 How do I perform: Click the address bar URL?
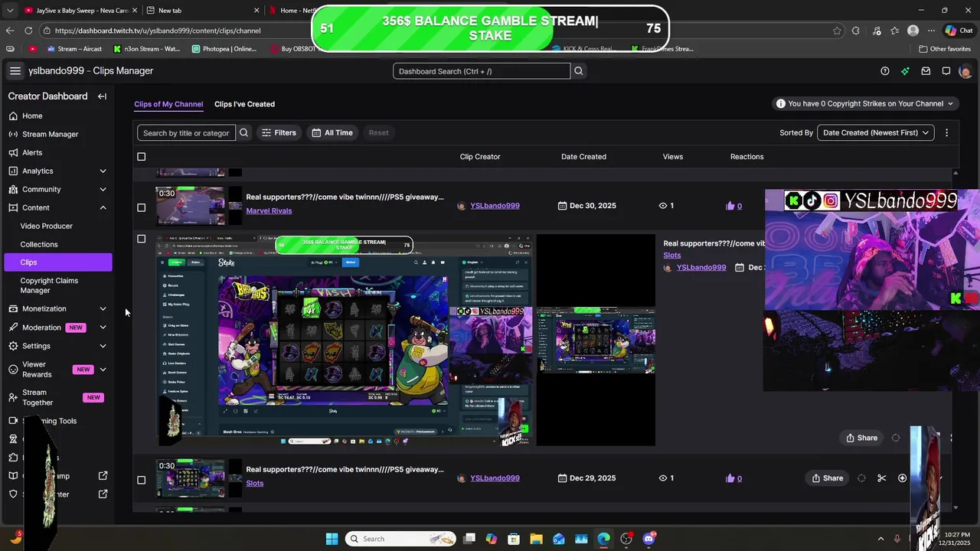tap(158, 31)
